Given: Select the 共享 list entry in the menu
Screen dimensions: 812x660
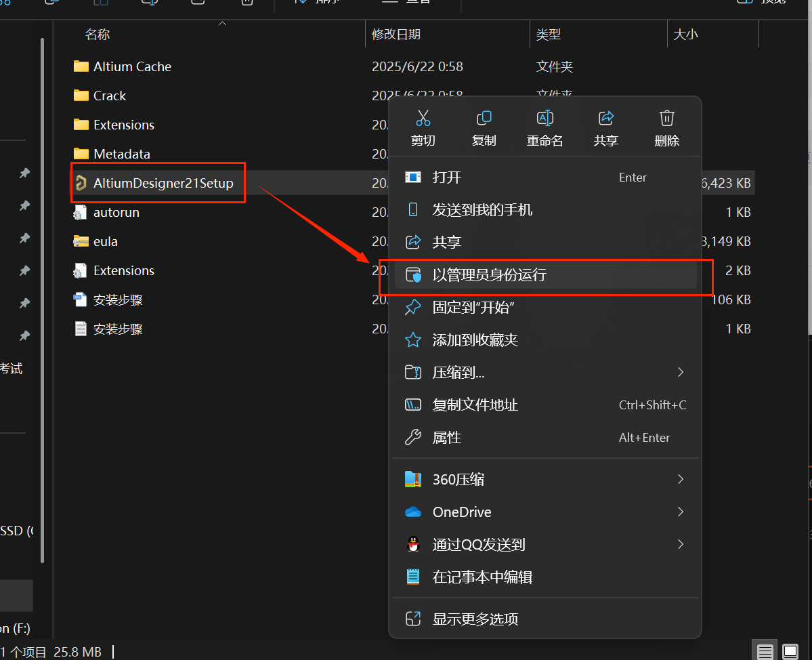Looking at the screenshot, I should pyautogui.click(x=545, y=242).
